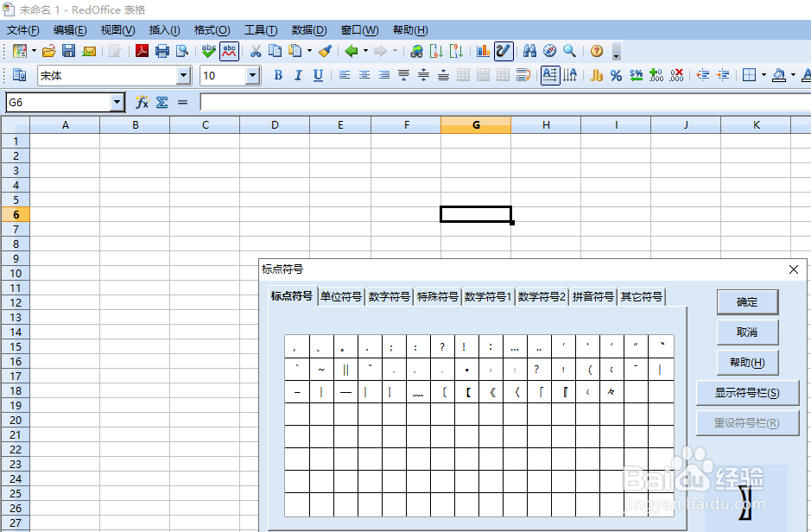
Task: Insert a chart with the chart icon
Action: tap(481, 51)
